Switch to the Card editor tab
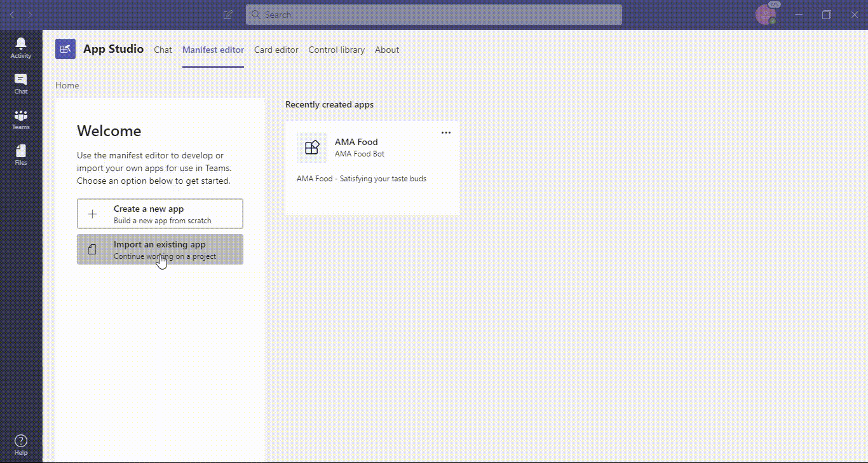 point(276,50)
